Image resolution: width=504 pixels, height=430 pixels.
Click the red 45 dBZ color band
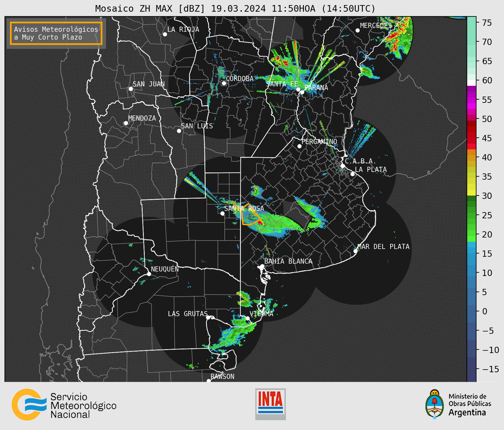point(471,138)
